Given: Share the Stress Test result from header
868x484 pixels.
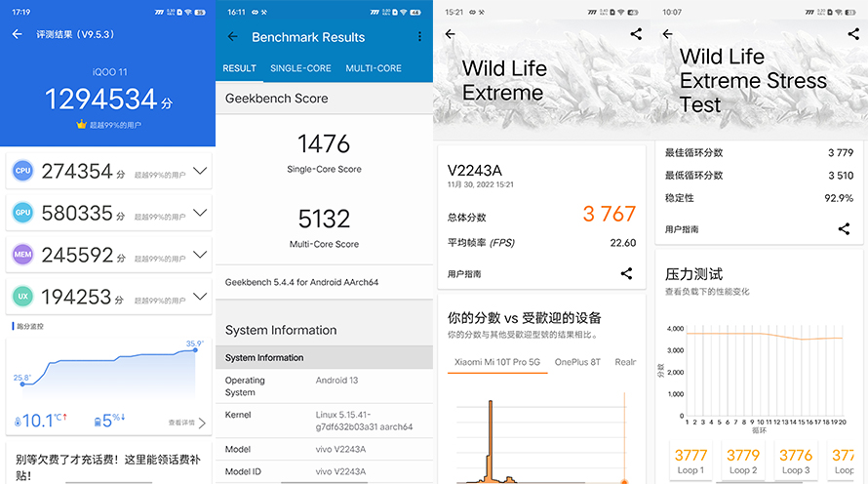Looking at the screenshot, I should pos(853,34).
